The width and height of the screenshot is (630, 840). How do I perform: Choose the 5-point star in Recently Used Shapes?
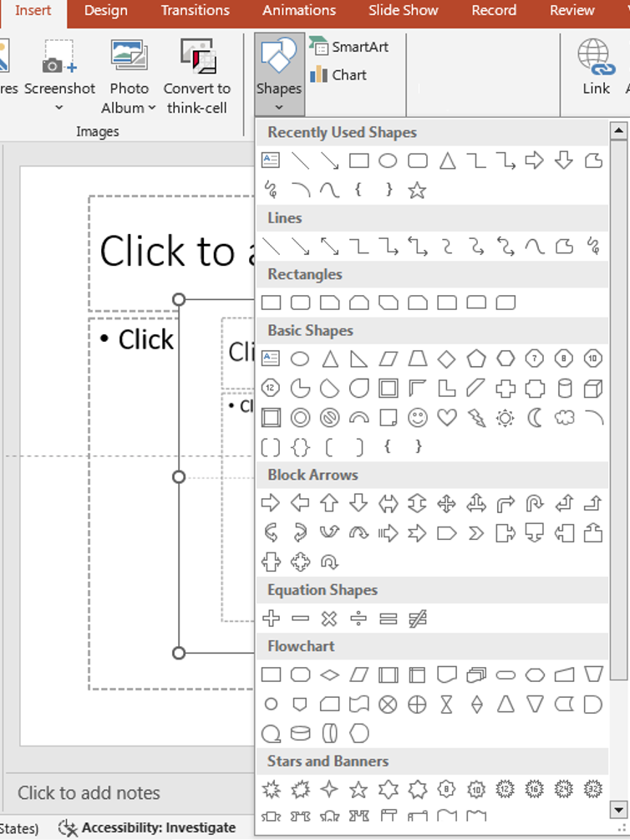point(417,191)
